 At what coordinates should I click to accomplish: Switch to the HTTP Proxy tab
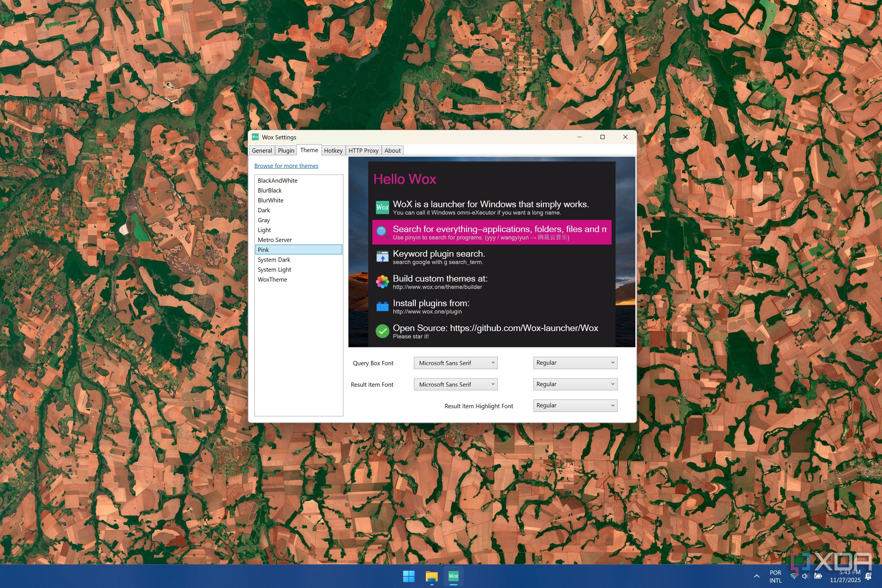pos(363,150)
